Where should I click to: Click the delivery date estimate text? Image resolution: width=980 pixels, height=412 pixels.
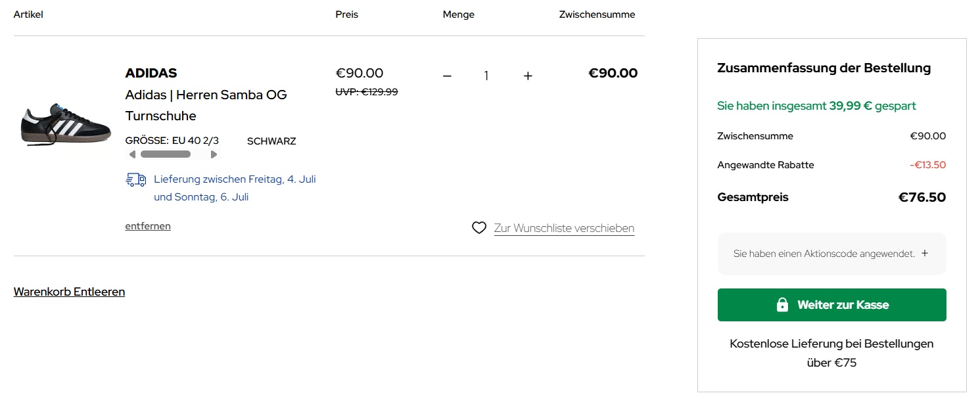(x=235, y=188)
